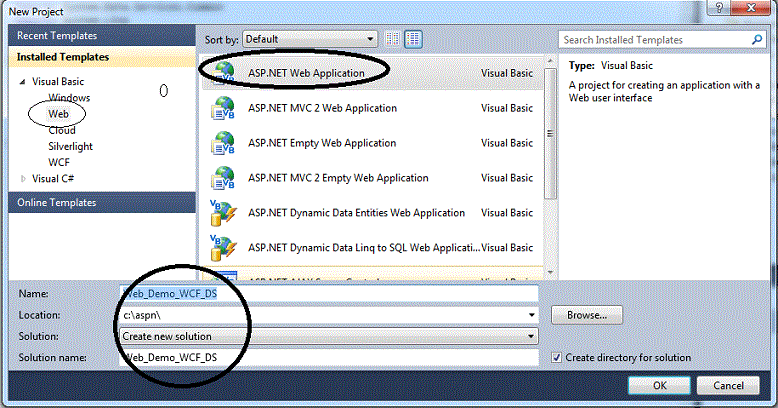
Task: Select the Web template category
Action: 58,114
